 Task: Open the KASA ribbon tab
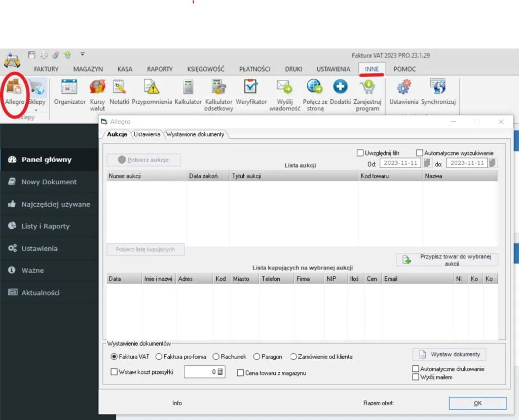125,69
